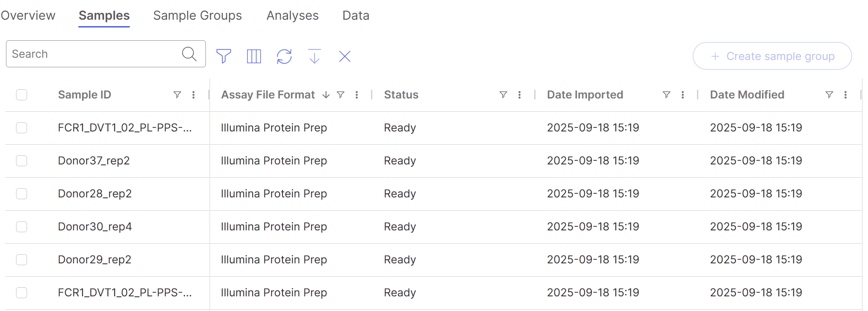Click the clear X icon in toolbar
The image size is (868, 311).
345,56
